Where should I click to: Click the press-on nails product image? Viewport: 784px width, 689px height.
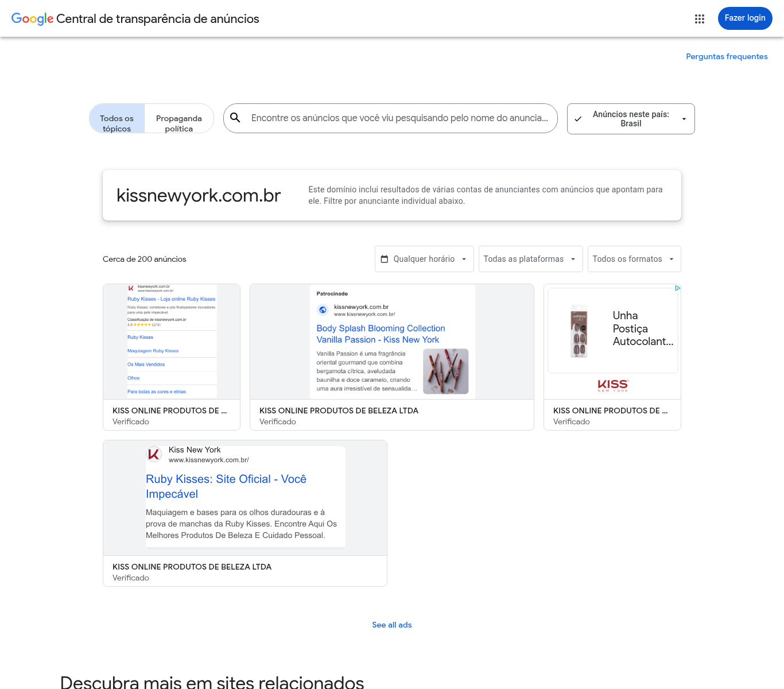point(579,331)
